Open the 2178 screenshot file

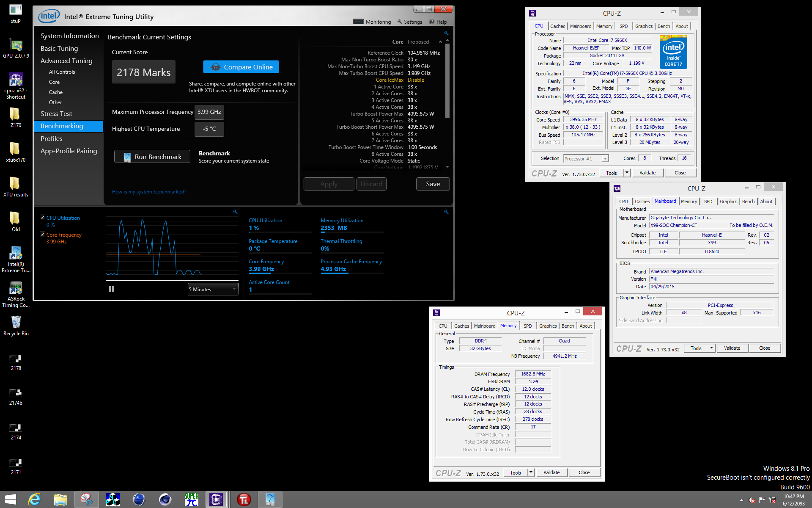coord(16,362)
